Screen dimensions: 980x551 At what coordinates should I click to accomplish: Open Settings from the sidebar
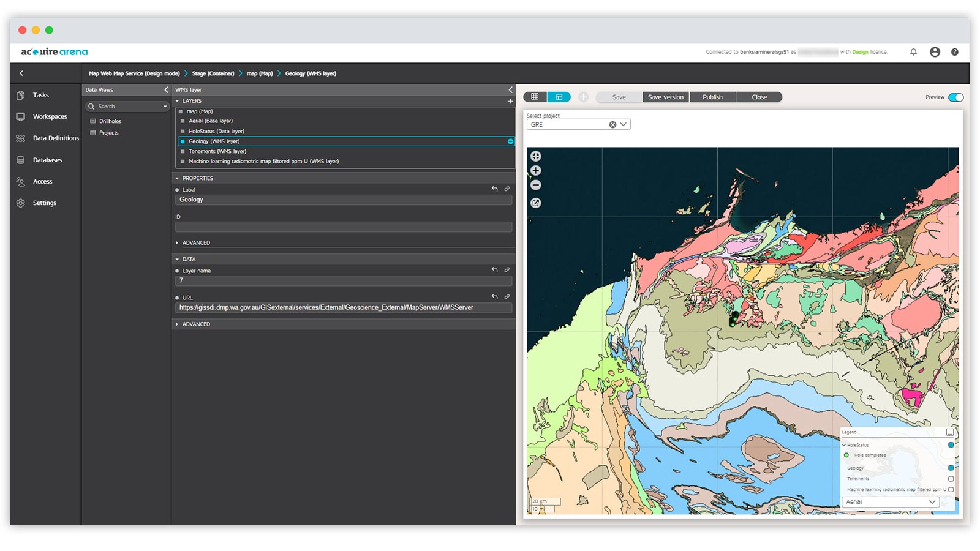coord(45,203)
